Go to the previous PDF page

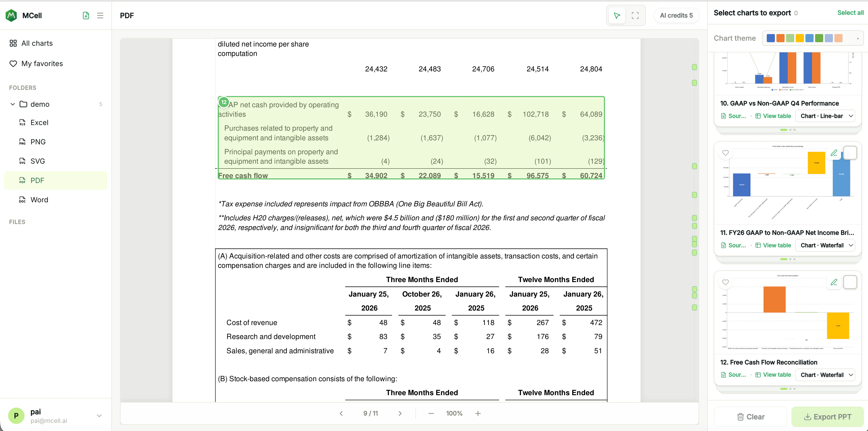(341, 413)
